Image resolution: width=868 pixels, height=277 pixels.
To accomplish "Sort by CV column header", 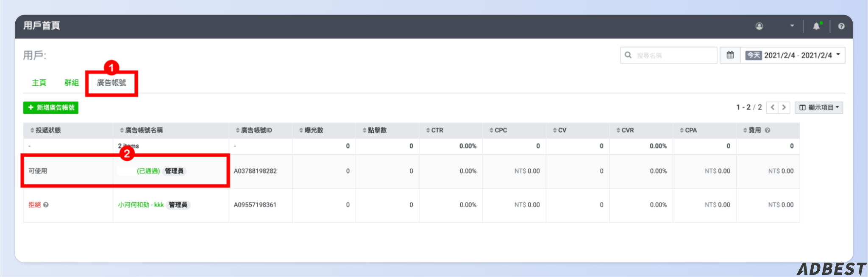I will coord(559,130).
